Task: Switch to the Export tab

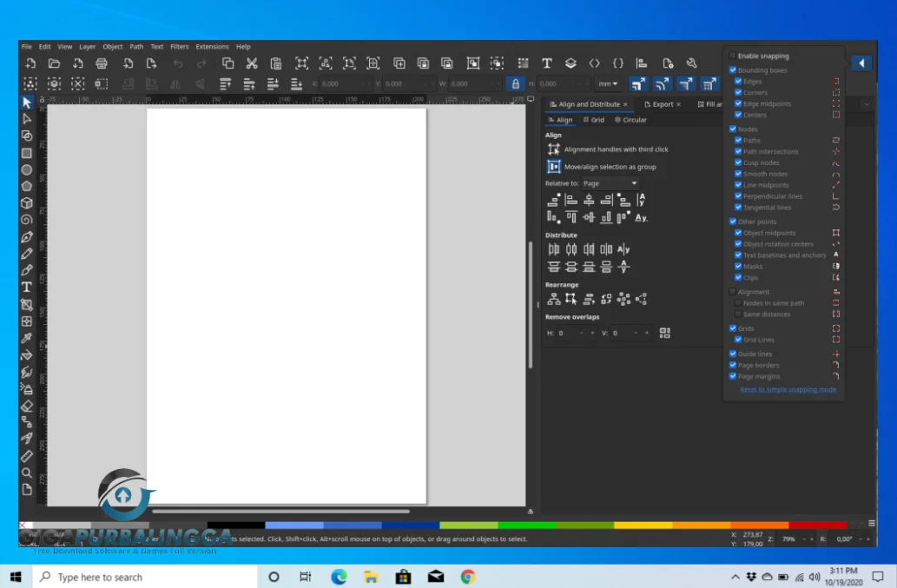Action: [x=662, y=103]
